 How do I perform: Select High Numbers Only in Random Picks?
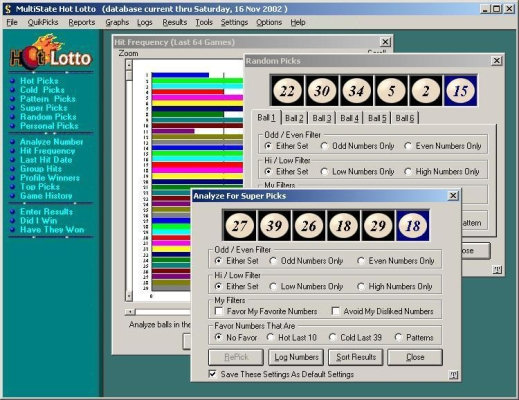tap(442, 172)
